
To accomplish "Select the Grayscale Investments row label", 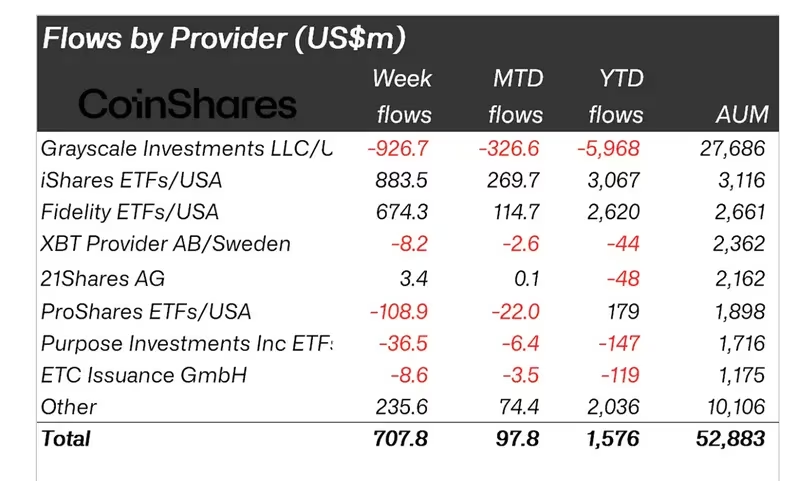I will [186, 149].
